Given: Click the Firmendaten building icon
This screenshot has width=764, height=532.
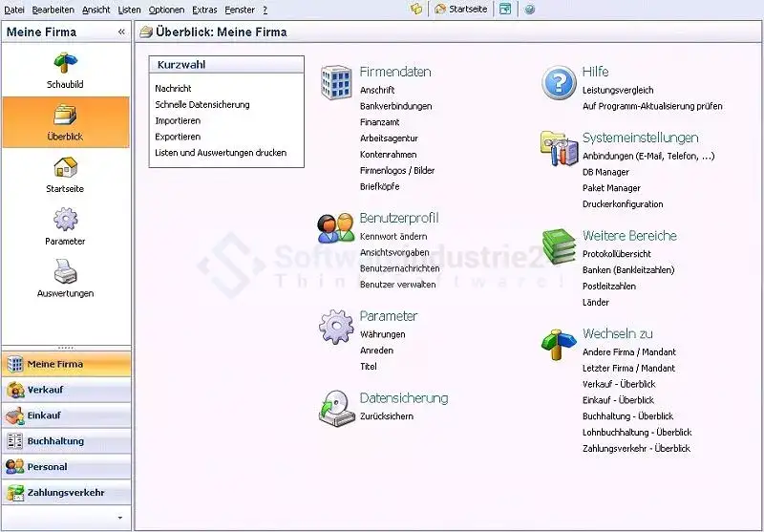Looking at the screenshot, I should [x=336, y=83].
